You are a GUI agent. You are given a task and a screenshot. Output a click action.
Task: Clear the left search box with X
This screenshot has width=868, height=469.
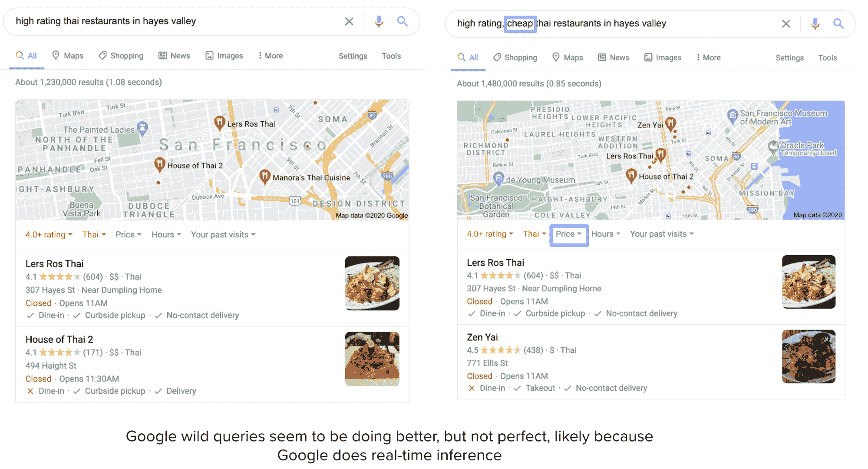coord(349,21)
